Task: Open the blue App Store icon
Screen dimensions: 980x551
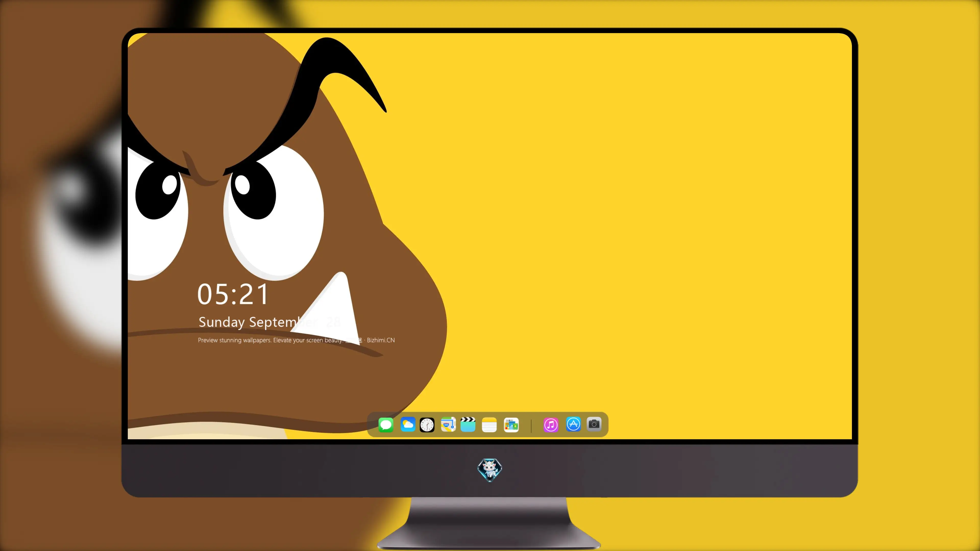Action: (573, 424)
